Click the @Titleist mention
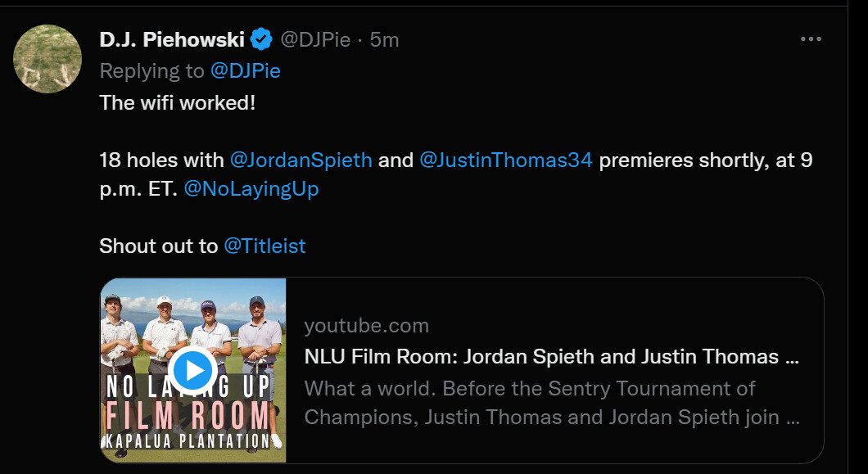 264,246
